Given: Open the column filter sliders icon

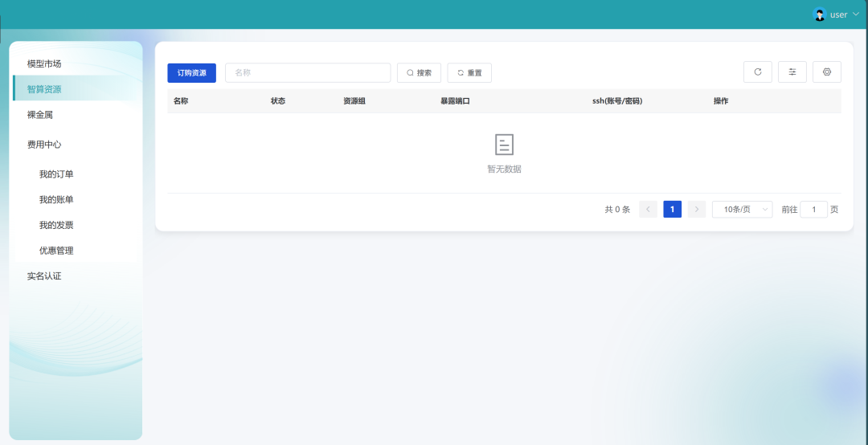Looking at the screenshot, I should click(x=792, y=72).
